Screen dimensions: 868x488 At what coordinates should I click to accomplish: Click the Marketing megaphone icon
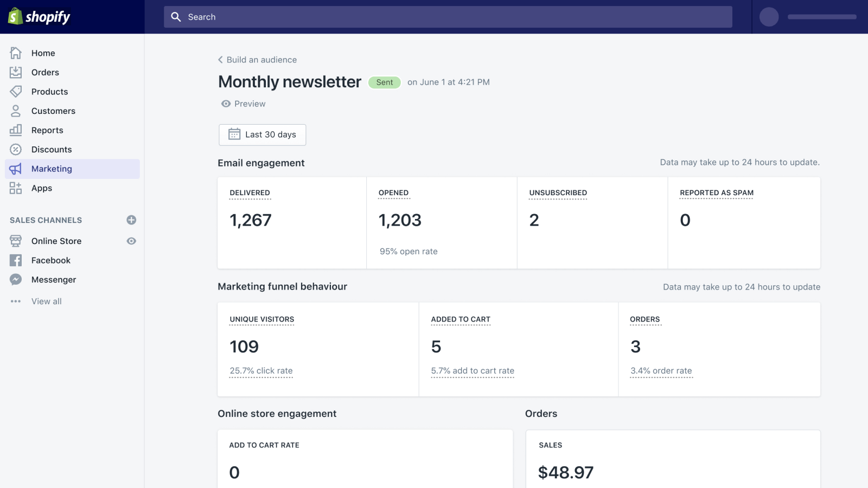(x=16, y=169)
